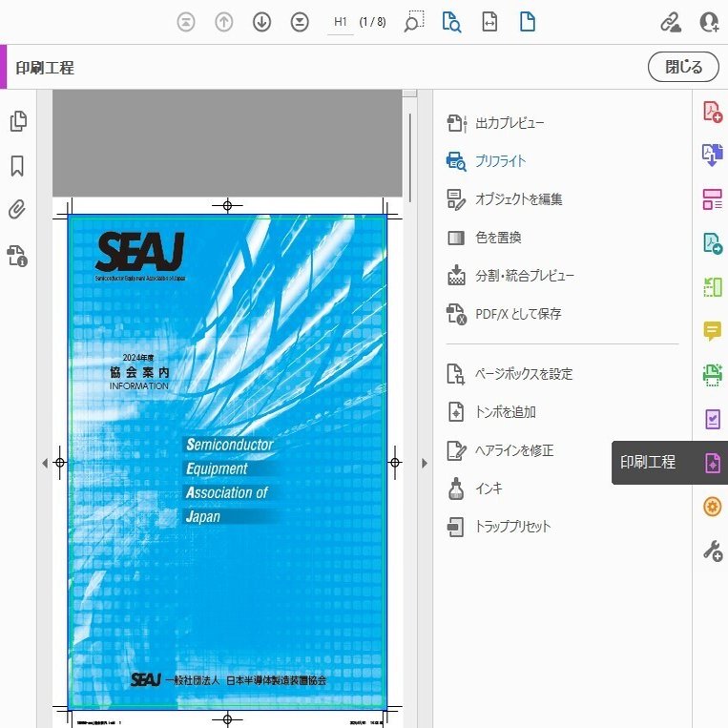The width and height of the screenshot is (728, 728).
Task: Open the add person share icon
Action: 710,22
